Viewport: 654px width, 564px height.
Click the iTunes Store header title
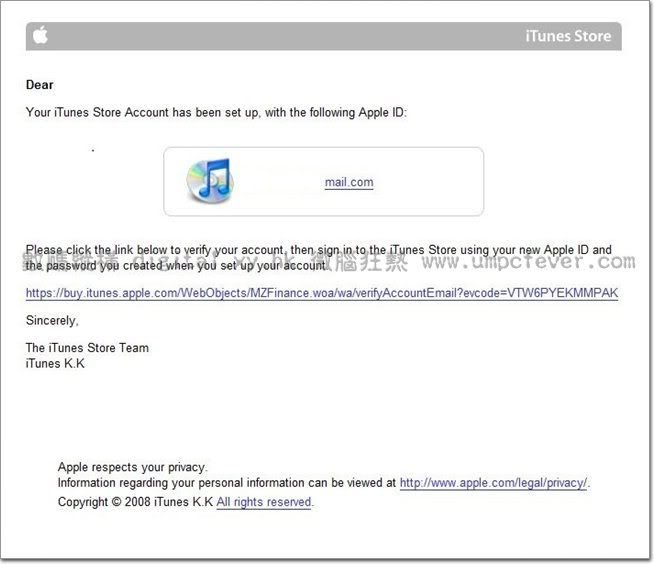point(567,37)
